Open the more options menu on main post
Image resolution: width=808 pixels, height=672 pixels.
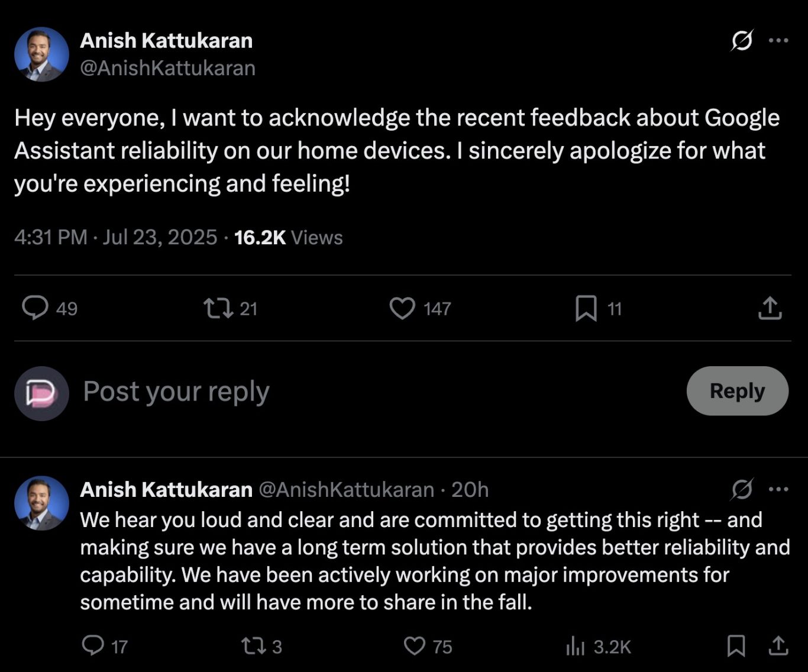(x=778, y=41)
